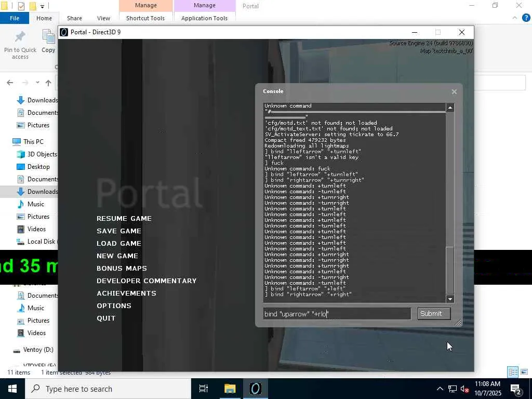Open the Application Tools tab
Image resolution: width=532 pixels, height=399 pixels.
click(x=204, y=18)
